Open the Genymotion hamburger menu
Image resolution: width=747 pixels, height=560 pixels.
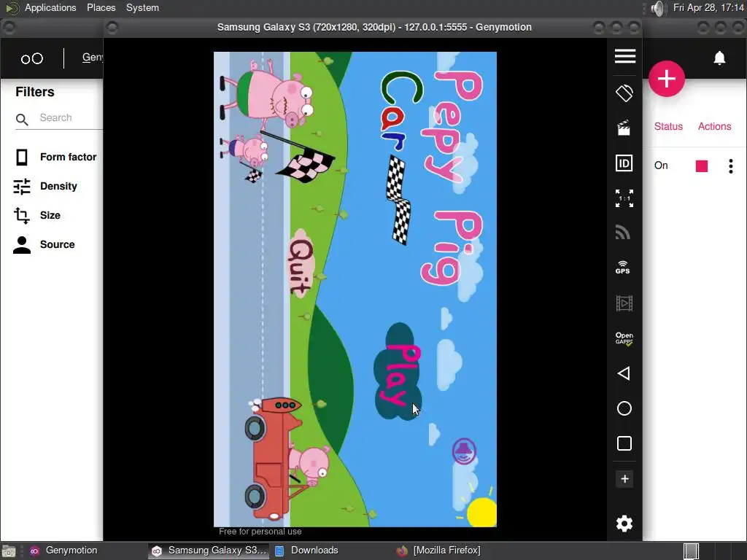coord(624,56)
